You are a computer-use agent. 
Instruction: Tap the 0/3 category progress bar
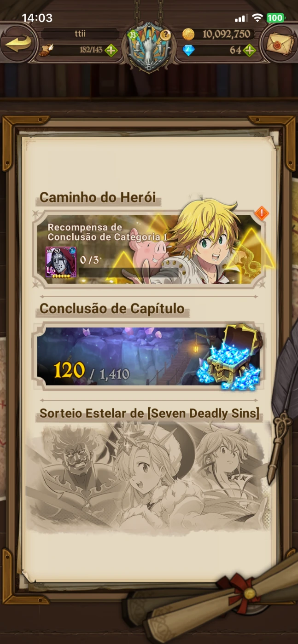129,272
